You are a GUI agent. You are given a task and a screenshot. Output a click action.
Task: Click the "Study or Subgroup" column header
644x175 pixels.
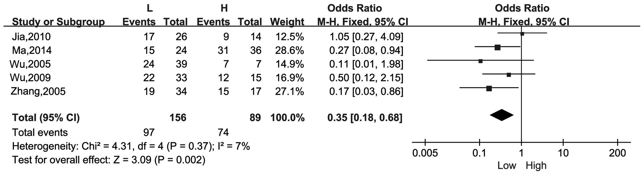[x=58, y=22]
